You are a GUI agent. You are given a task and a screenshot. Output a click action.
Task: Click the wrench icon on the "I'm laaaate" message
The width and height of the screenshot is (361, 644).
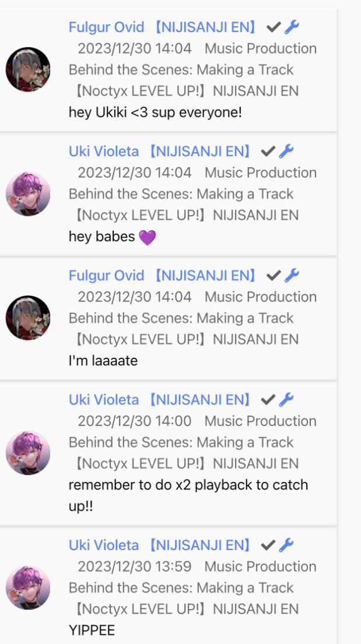(x=292, y=276)
